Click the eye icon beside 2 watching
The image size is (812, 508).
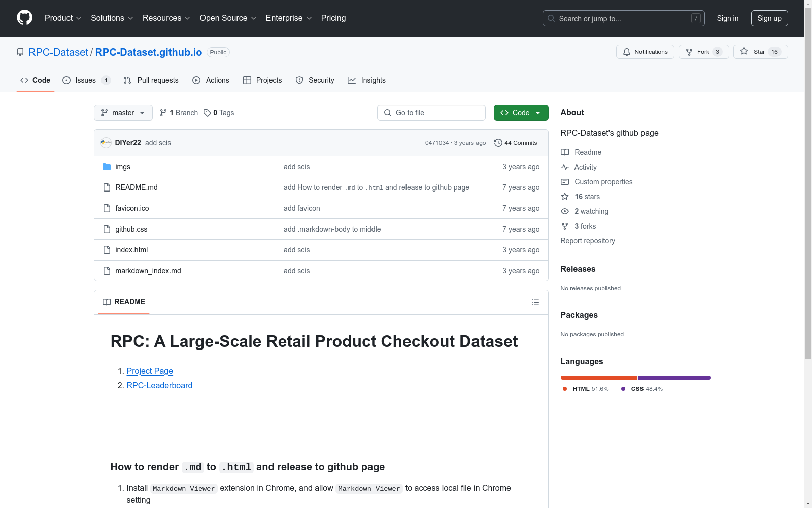[565, 211]
